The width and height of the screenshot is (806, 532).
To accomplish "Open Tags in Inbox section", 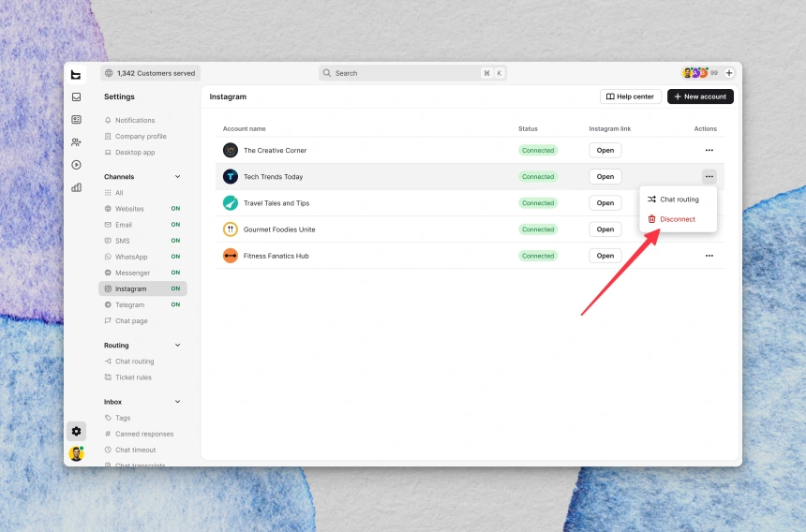I will [x=117, y=418].
